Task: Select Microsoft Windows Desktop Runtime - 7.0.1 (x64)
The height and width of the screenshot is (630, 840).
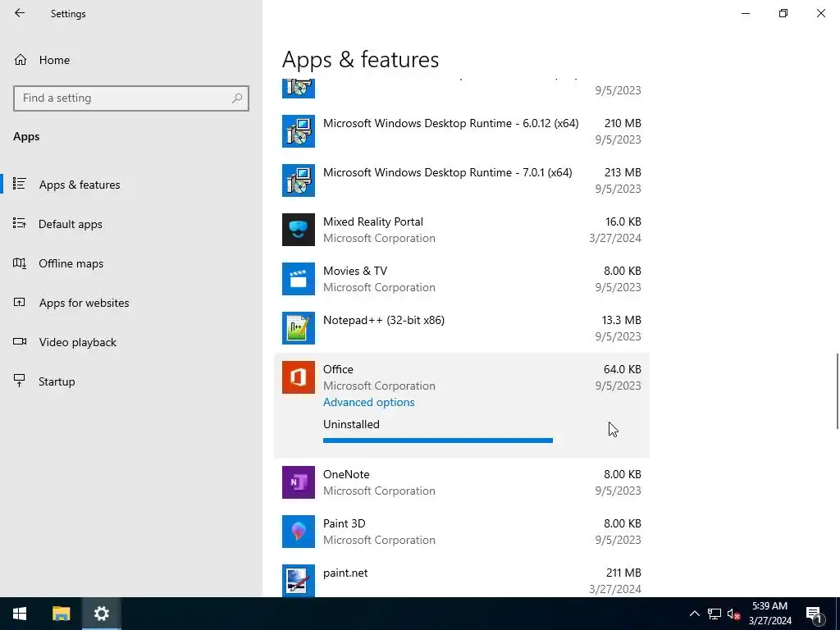Action: [x=462, y=180]
